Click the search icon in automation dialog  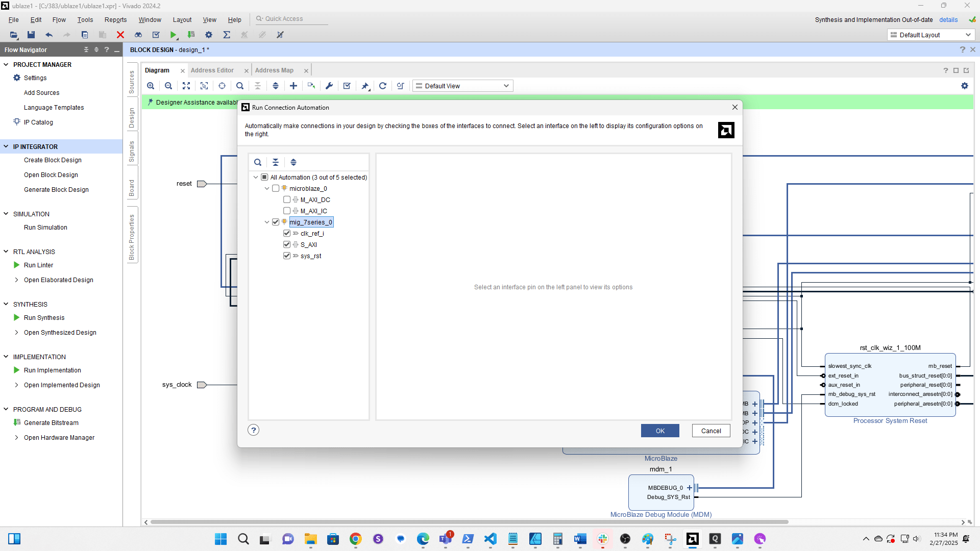(x=258, y=162)
